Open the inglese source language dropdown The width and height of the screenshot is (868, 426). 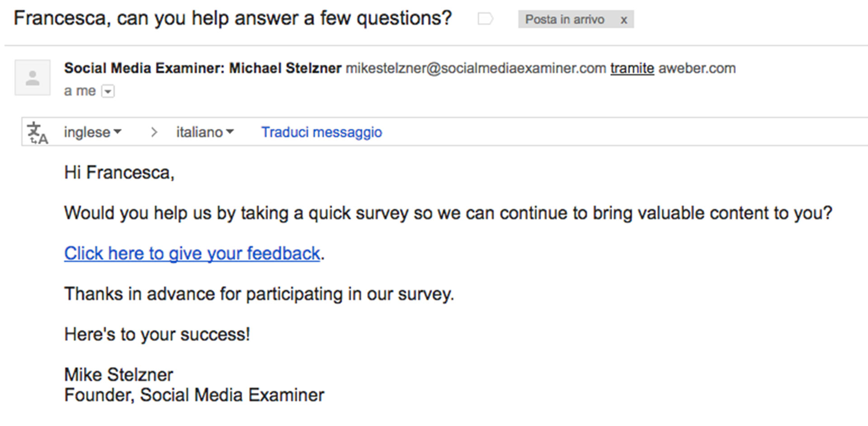click(x=93, y=132)
